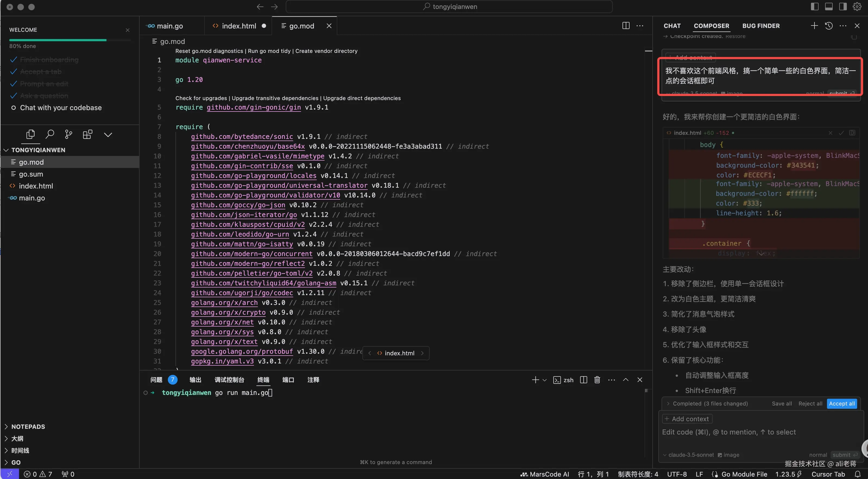Toggle the bottom panel layout button
This screenshot has width=868, height=479.
[x=829, y=7]
